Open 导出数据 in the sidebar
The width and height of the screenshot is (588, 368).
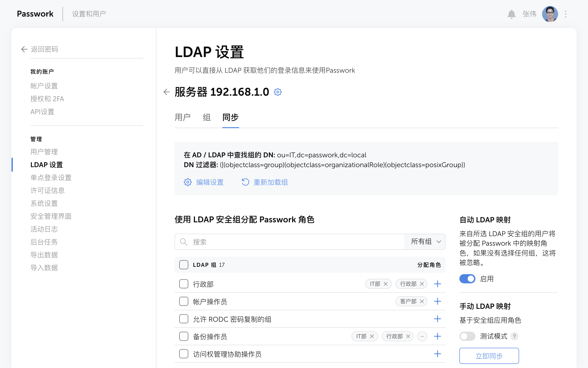(44, 255)
